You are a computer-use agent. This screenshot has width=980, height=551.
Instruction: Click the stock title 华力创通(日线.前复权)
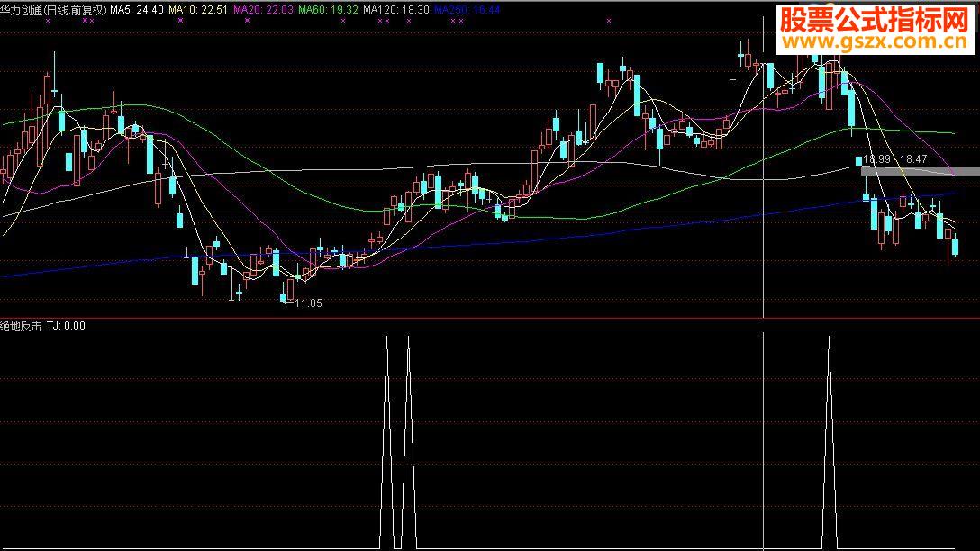[54, 10]
